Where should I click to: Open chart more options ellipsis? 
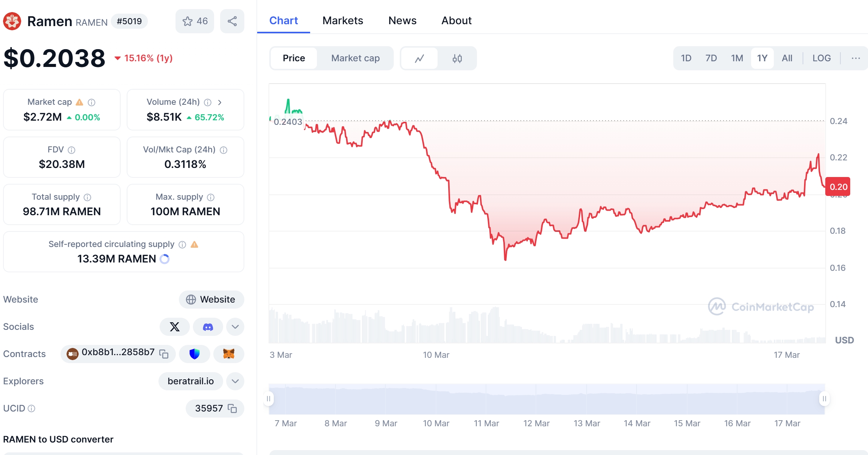coord(856,58)
